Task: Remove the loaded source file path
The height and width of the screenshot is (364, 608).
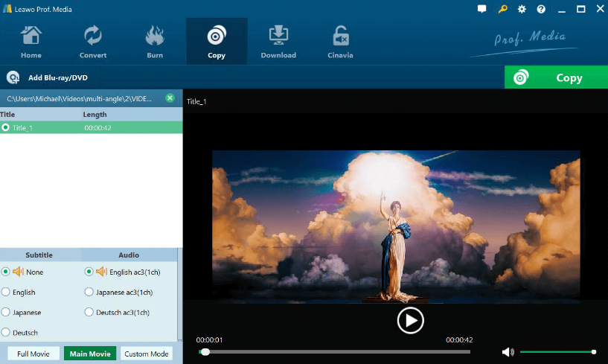Action: [x=170, y=98]
